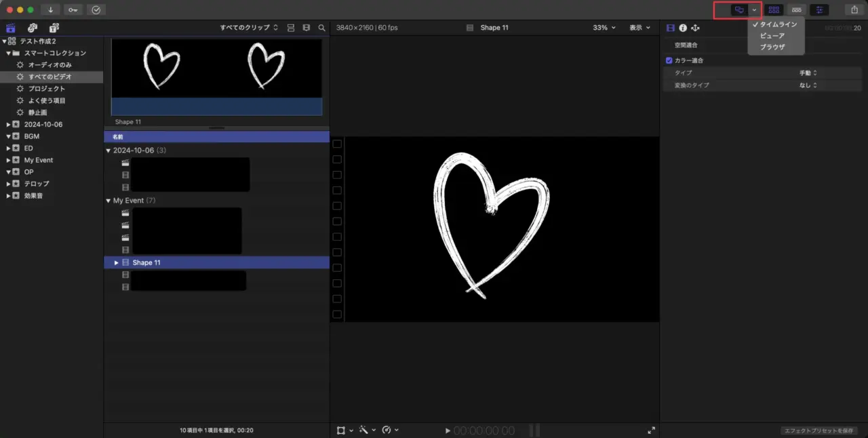Show the Libraries sidebar clapperboard icon
Screen dimensions: 868x438
[x=11, y=28]
